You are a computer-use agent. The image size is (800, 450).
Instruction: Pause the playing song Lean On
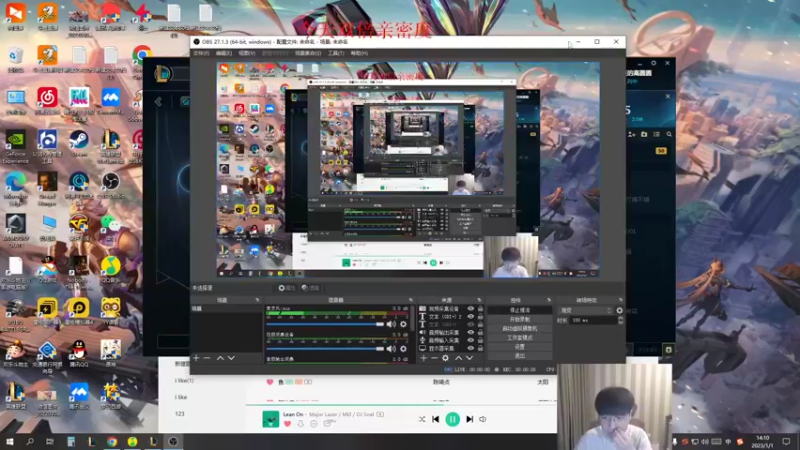(453, 419)
